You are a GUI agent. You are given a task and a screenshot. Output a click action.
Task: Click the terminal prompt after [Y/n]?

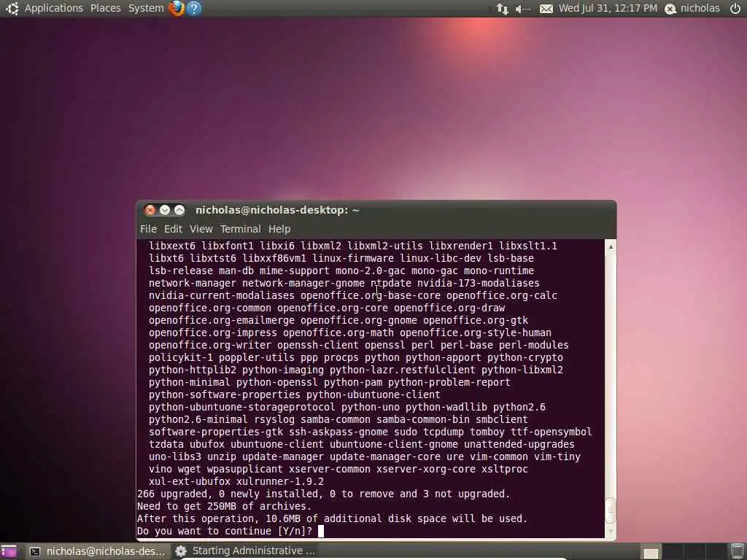coord(321,531)
